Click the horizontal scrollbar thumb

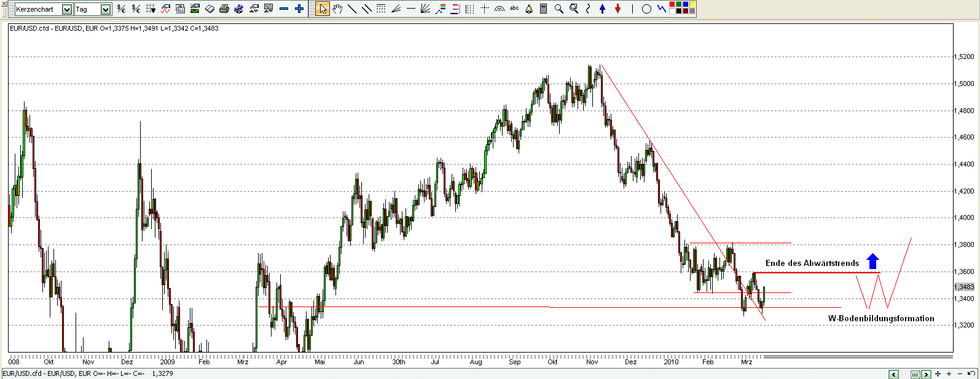point(915,374)
